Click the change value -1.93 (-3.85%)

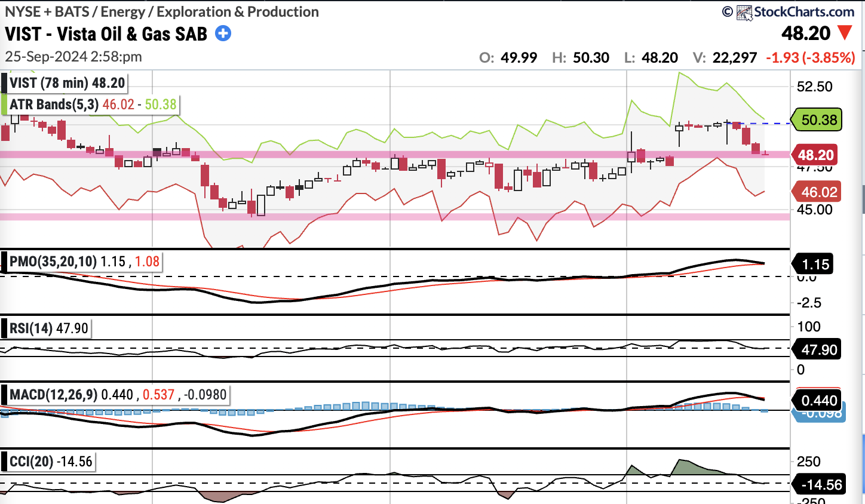[x=811, y=57]
